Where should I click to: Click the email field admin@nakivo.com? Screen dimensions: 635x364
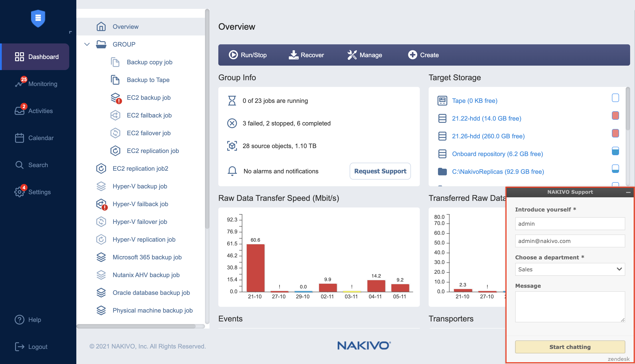click(570, 241)
